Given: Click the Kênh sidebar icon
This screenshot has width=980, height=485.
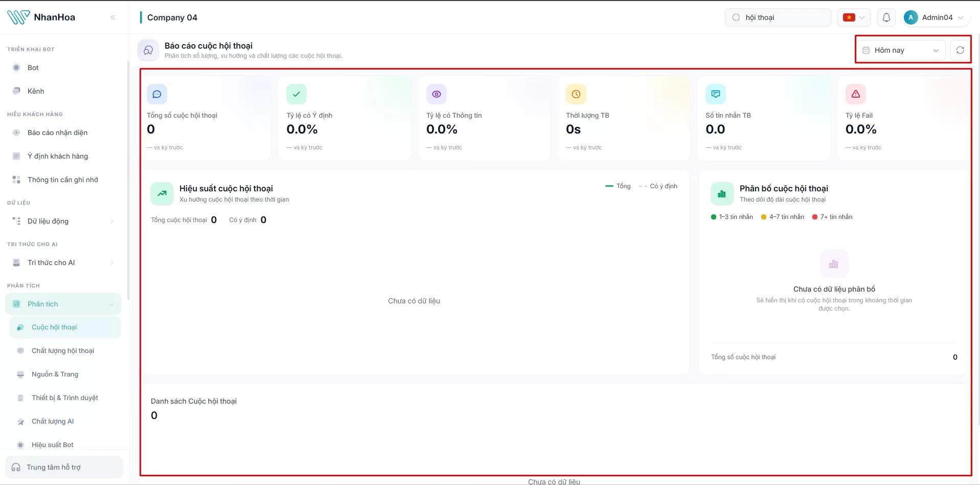Looking at the screenshot, I should [16, 91].
